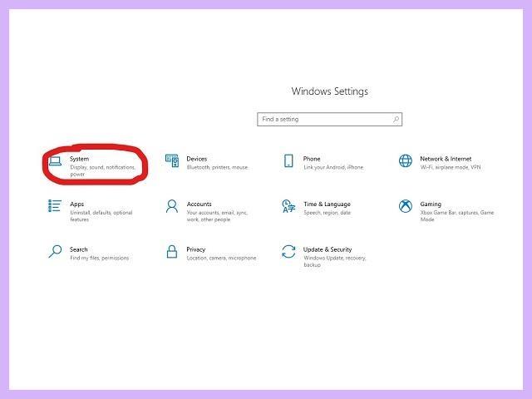Click 'Location, camera, microphone' text
532x399 pixels.
click(221, 259)
